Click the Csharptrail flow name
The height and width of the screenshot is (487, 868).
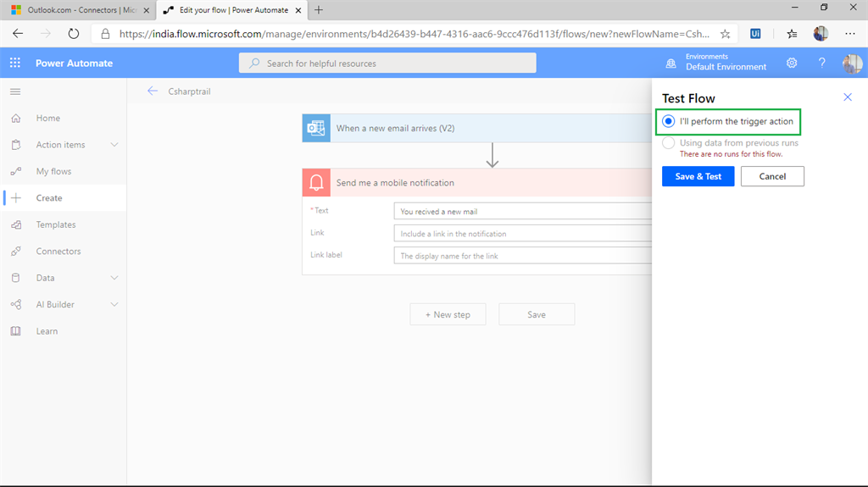(x=189, y=91)
